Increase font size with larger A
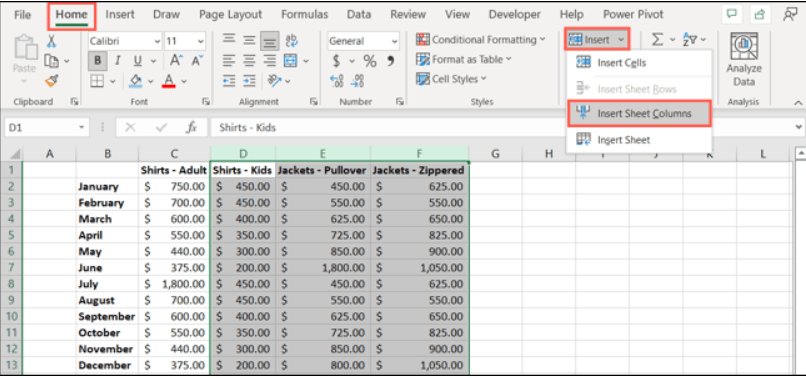The width and height of the screenshot is (806, 378). pyautogui.click(x=176, y=61)
